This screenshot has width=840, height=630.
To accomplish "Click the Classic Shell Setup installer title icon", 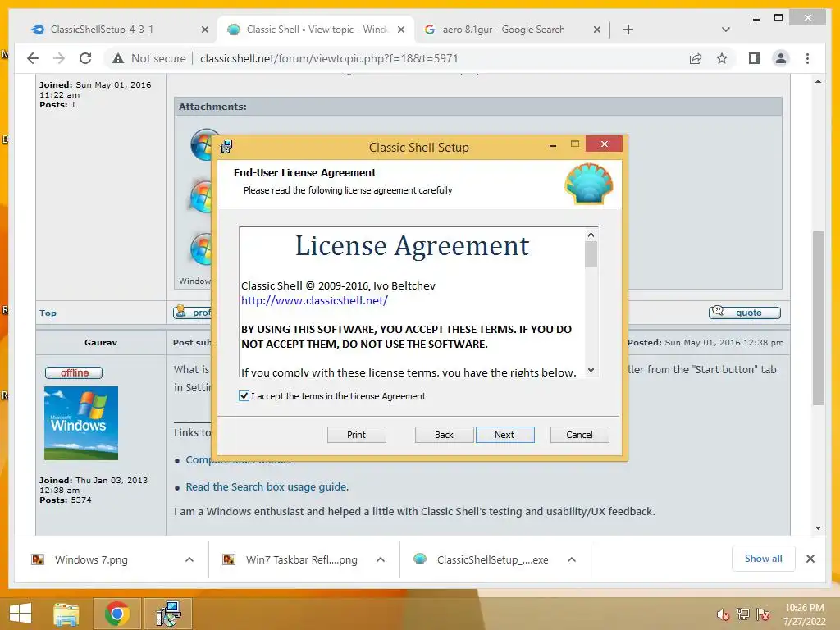I will (x=226, y=147).
